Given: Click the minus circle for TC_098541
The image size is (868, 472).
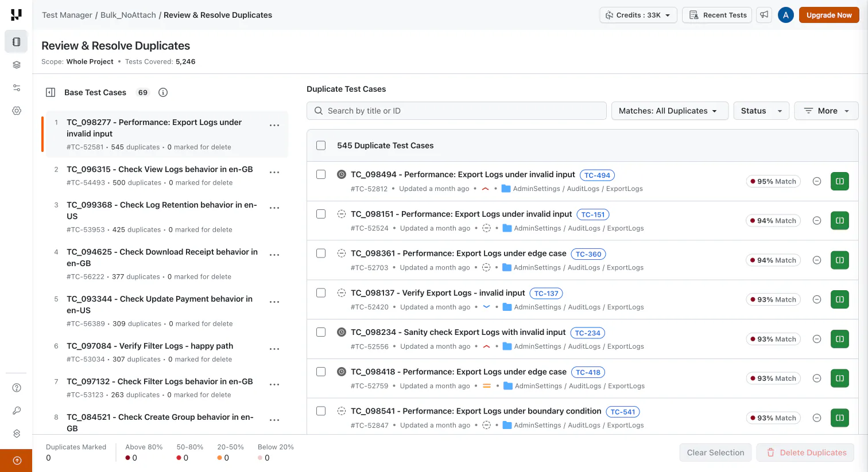Looking at the screenshot, I should pyautogui.click(x=817, y=418).
